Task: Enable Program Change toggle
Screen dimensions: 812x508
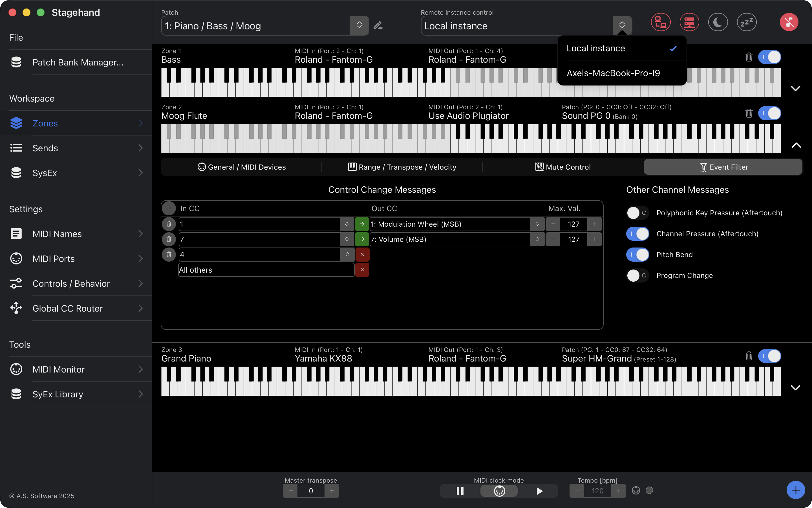Action: click(x=637, y=275)
